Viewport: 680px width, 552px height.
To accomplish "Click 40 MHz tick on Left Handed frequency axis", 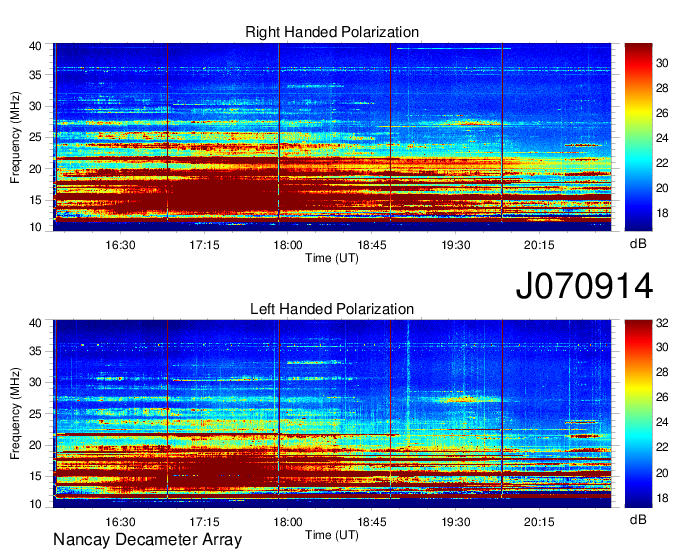I will pos(35,323).
